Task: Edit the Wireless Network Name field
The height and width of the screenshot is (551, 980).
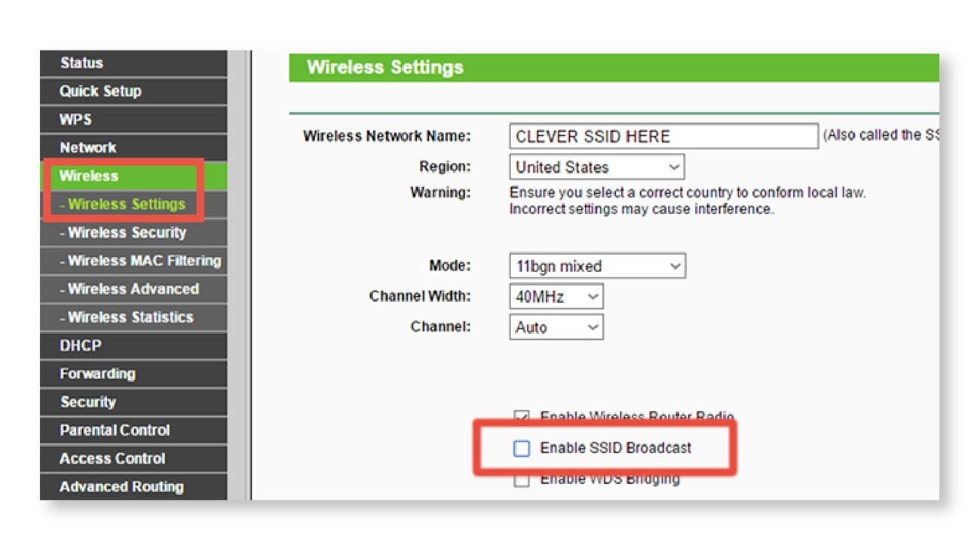Action: point(663,136)
